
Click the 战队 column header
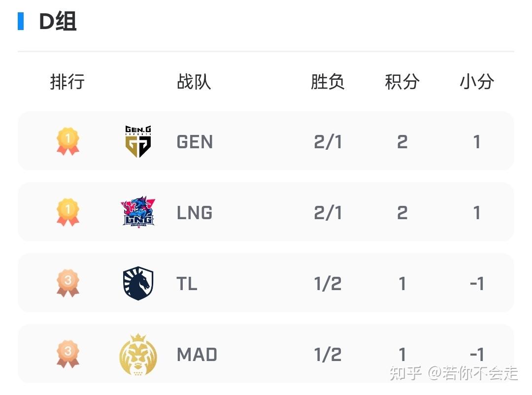click(194, 82)
